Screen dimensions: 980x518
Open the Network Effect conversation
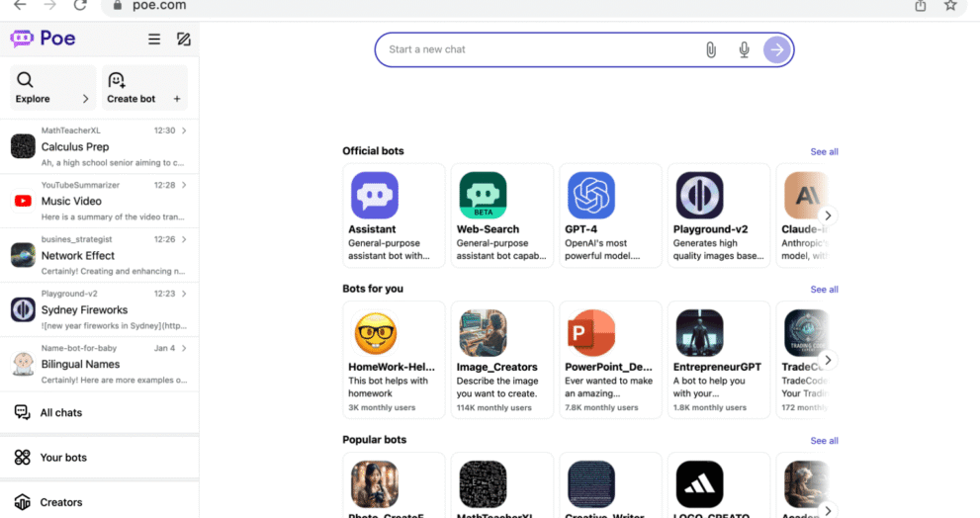pos(99,256)
